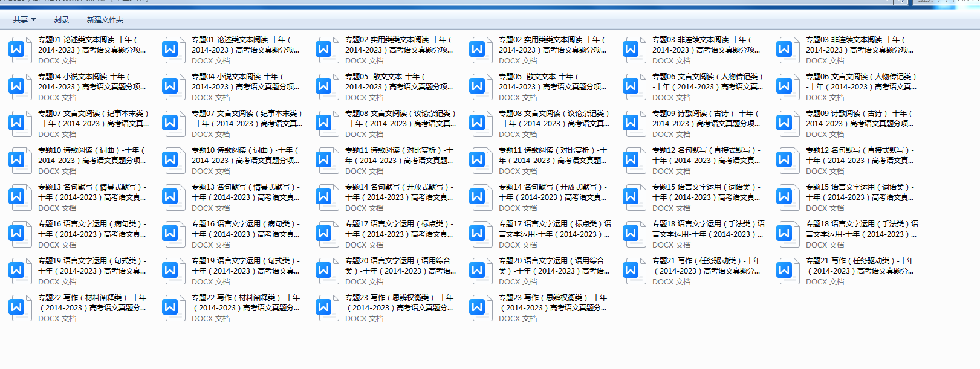This screenshot has width=980, height=369.
Task: Click the Word icon of first 专题12 名句默写（直接式默写）file
Action: point(634,161)
